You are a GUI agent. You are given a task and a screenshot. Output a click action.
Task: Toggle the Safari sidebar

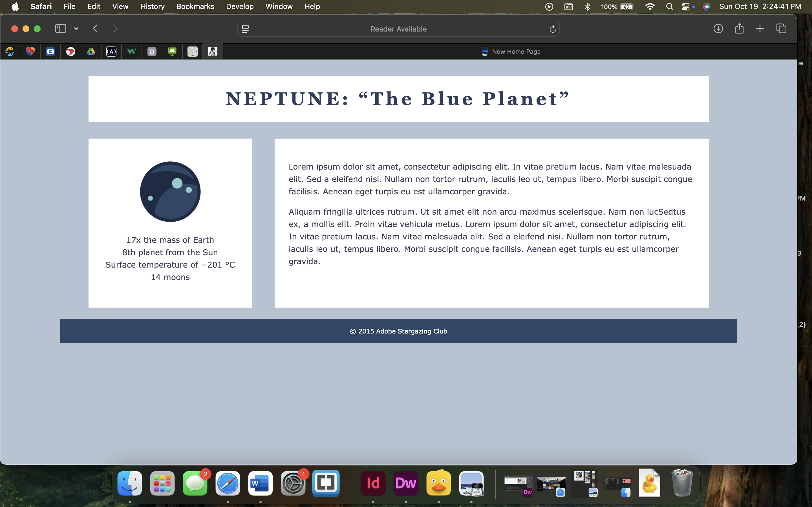point(60,29)
